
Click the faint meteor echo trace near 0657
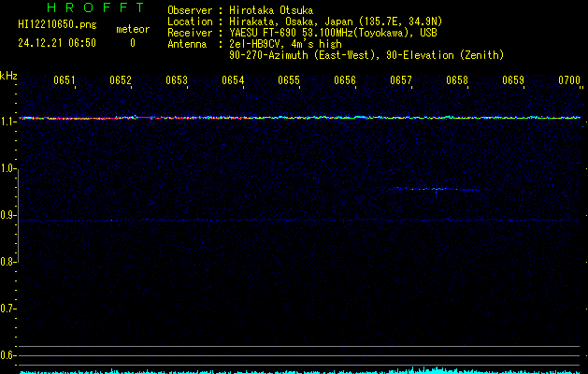(437, 190)
